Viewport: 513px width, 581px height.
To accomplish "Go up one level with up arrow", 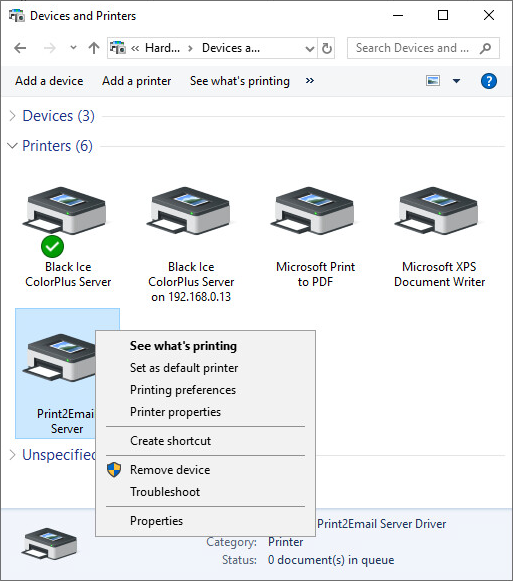I will [94, 48].
